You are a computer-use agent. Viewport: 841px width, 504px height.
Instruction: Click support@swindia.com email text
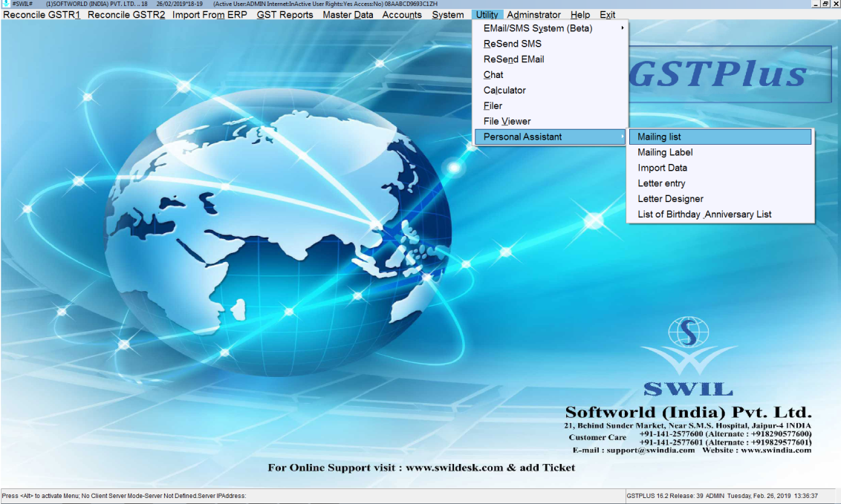click(x=651, y=451)
